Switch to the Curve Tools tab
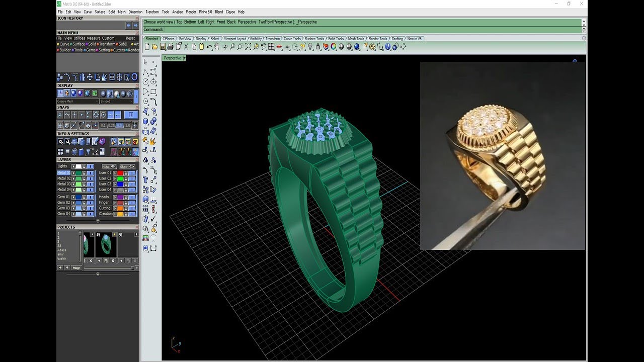The image size is (644, 362). point(292,39)
